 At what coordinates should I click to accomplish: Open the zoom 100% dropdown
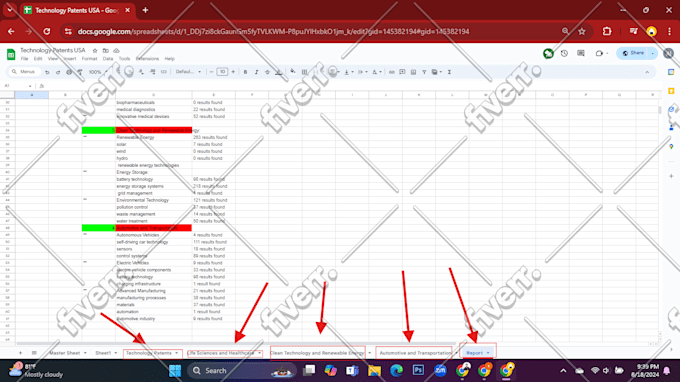[x=98, y=72]
